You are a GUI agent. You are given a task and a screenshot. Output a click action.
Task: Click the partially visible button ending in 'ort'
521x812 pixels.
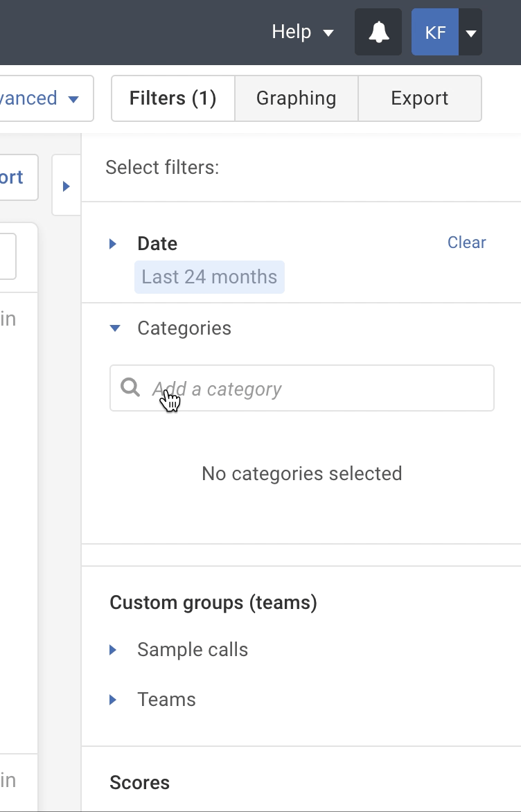[14, 177]
